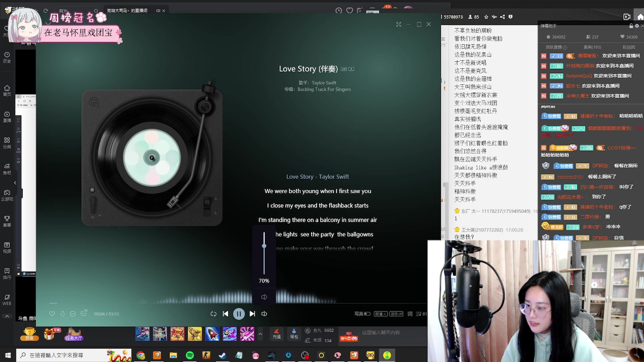Open the 直播 live sidebar item
This screenshot has height=362, width=644.
tap(7, 117)
